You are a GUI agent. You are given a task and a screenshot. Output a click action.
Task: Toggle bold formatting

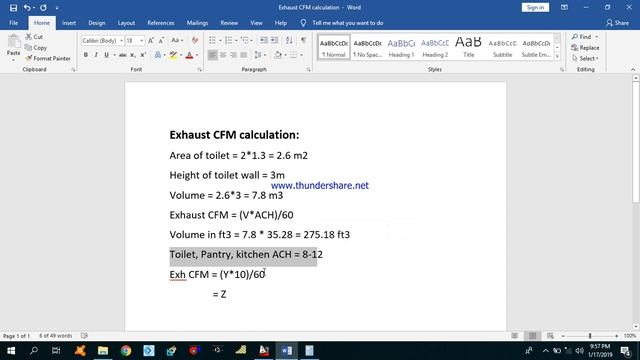point(86,55)
